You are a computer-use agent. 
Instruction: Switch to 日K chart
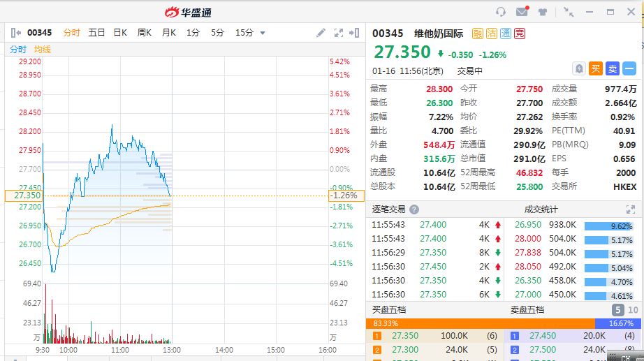tap(120, 32)
